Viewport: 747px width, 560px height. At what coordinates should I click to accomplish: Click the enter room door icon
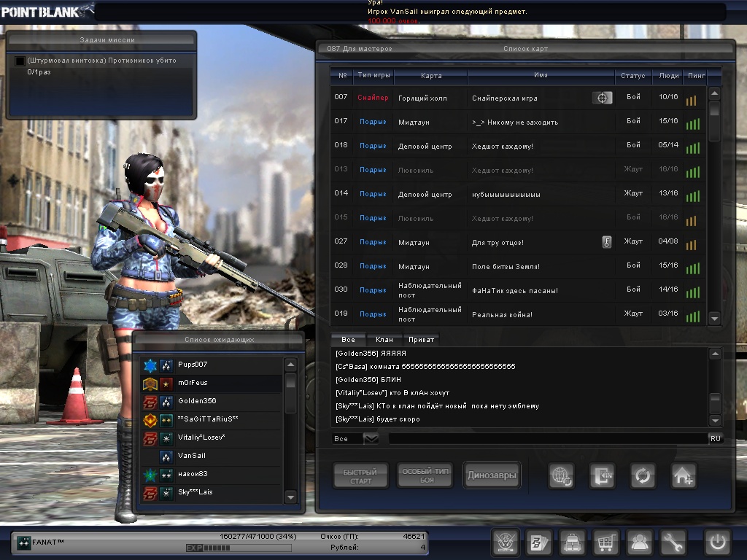coord(602,476)
